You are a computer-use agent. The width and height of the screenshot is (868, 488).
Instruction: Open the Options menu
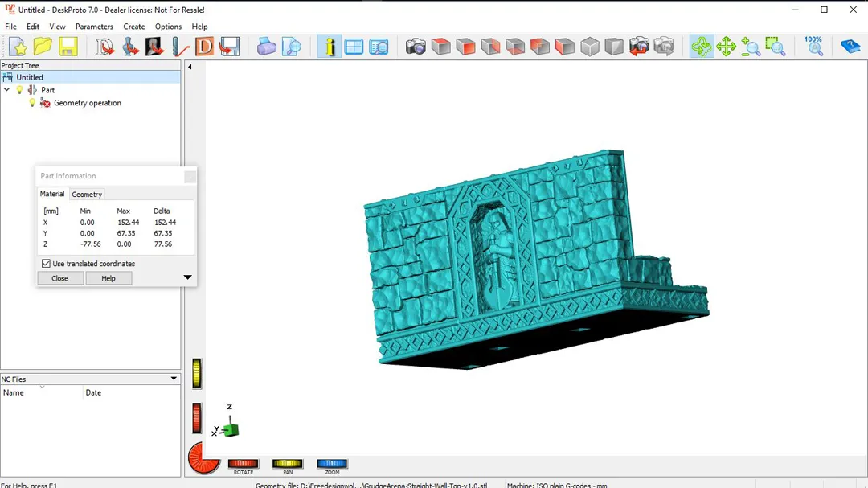click(x=168, y=27)
